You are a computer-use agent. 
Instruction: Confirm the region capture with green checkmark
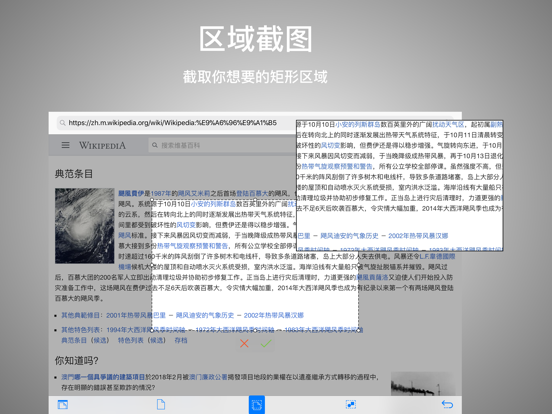tap(266, 343)
